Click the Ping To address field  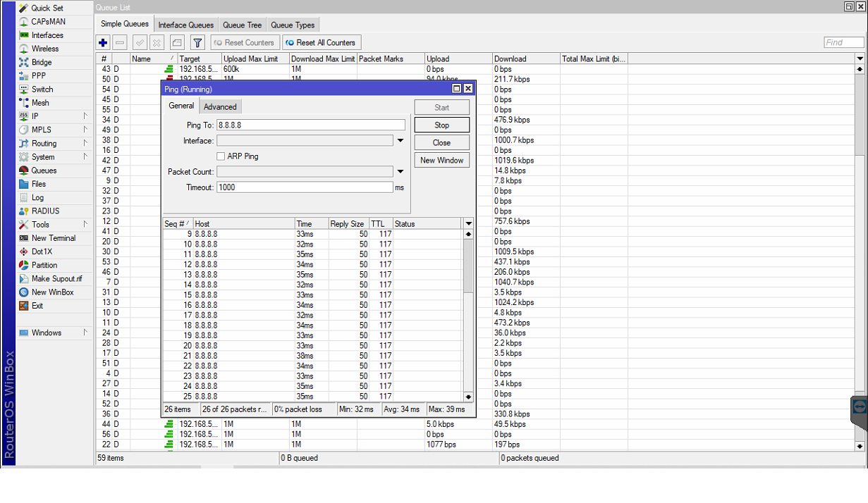click(311, 125)
